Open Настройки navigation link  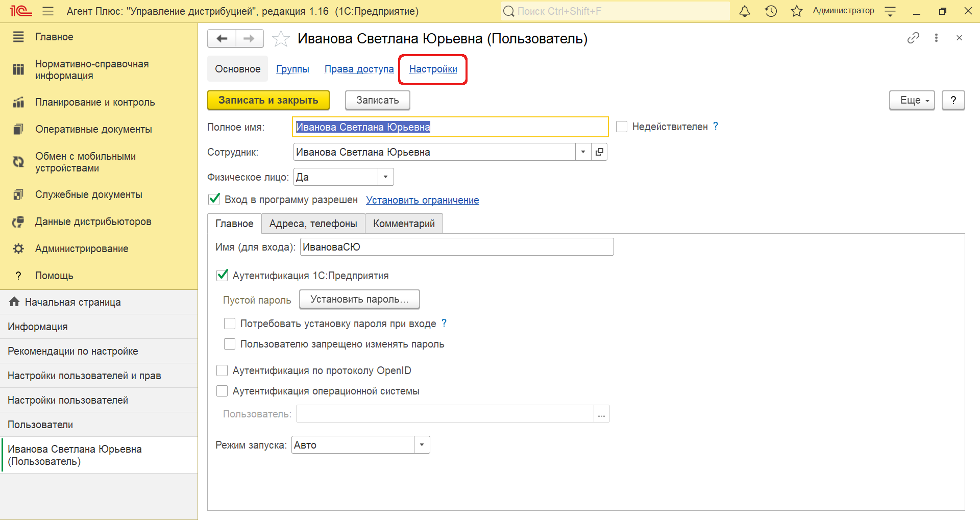click(x=433, y=69)
